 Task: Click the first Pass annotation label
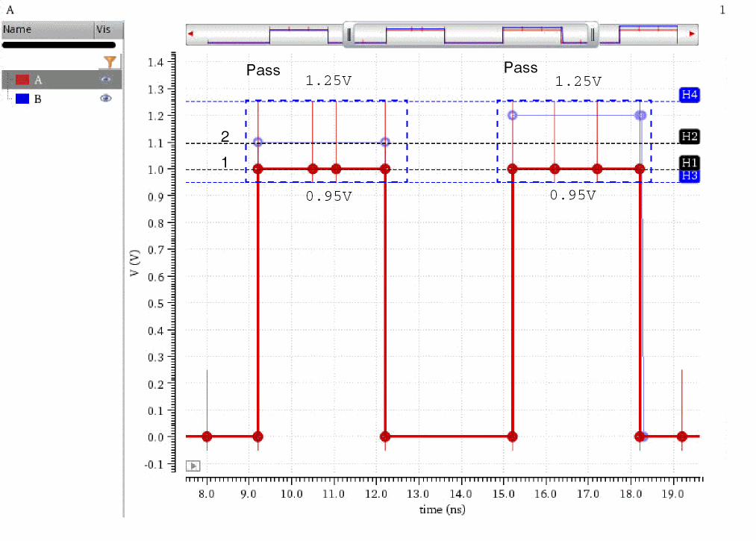coord(263,70)
